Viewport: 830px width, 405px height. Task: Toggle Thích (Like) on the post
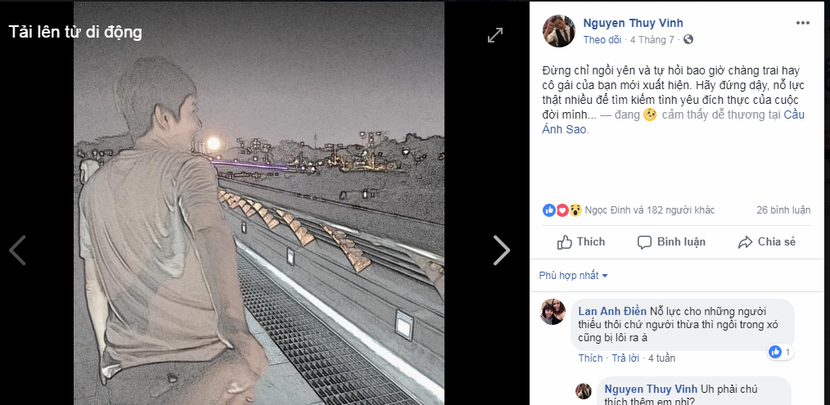tap(581, 242)
